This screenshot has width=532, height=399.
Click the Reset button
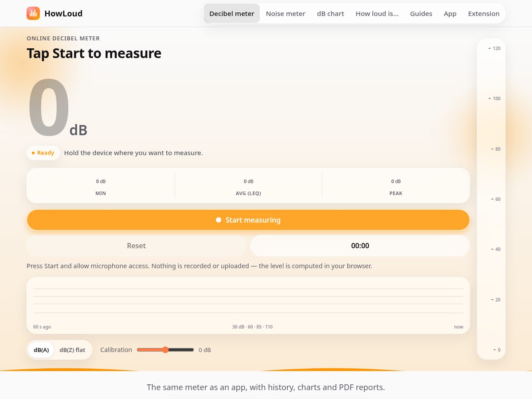pos(136,246)
